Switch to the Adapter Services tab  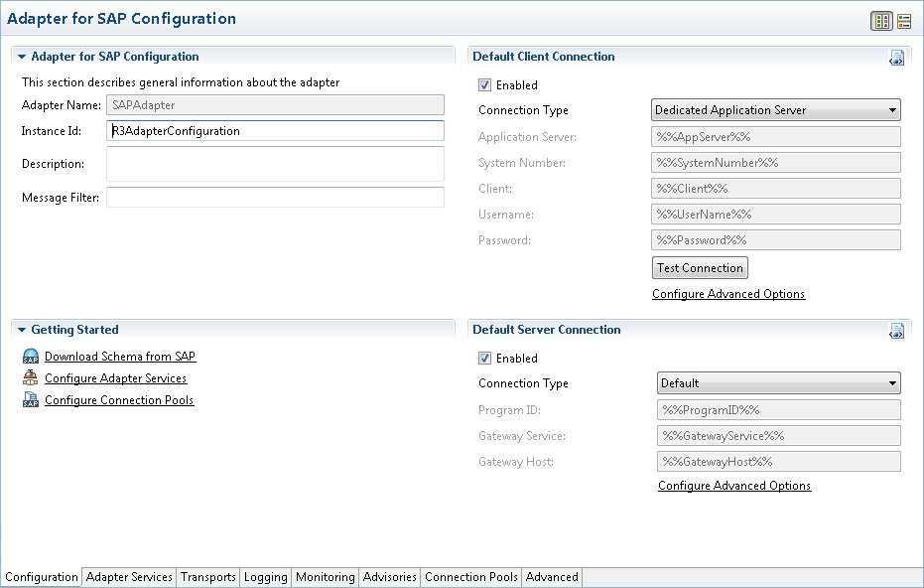point(130,577)
